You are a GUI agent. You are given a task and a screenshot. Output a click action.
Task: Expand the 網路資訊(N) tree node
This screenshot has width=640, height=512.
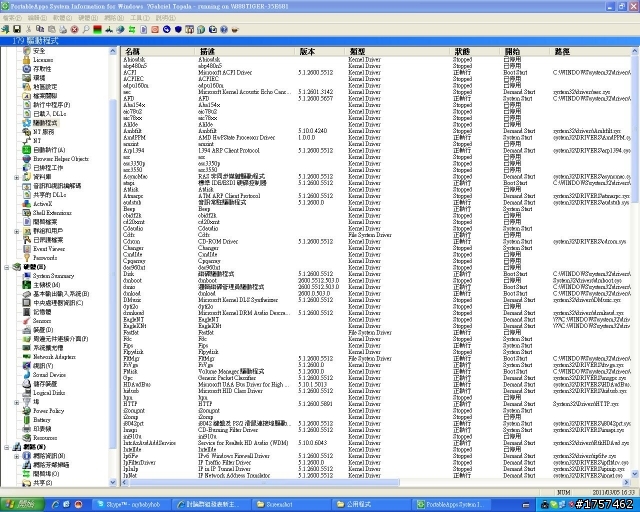click(x=17, y=456)
